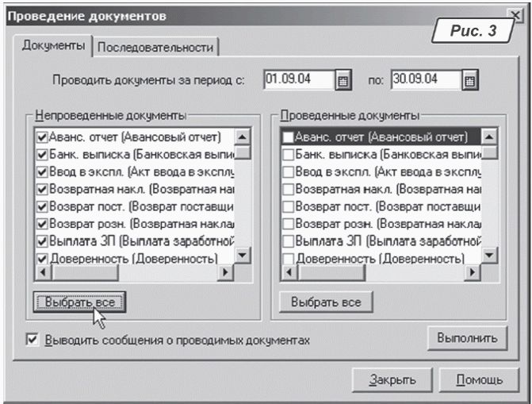Open calendar picker for start date
532x404 pixels.
[343, 80]
